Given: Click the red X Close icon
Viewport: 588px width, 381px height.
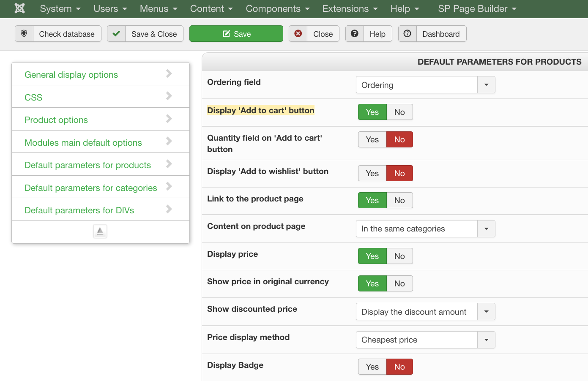Looking at the screenshot, I should (298, 34).
